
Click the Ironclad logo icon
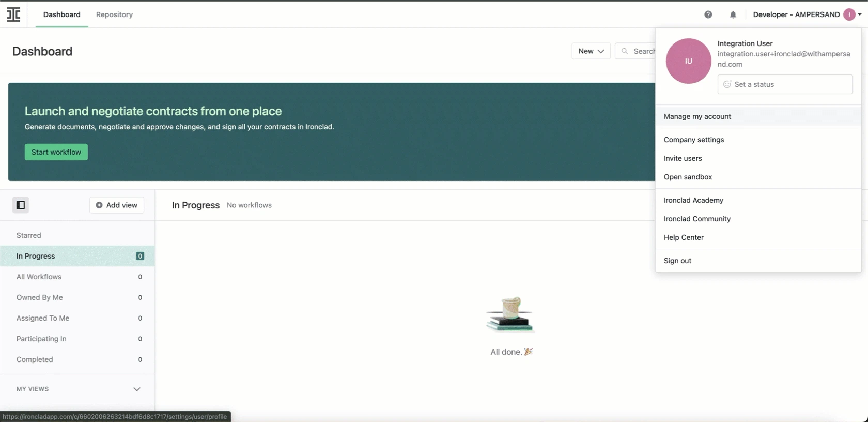[13, 14]
